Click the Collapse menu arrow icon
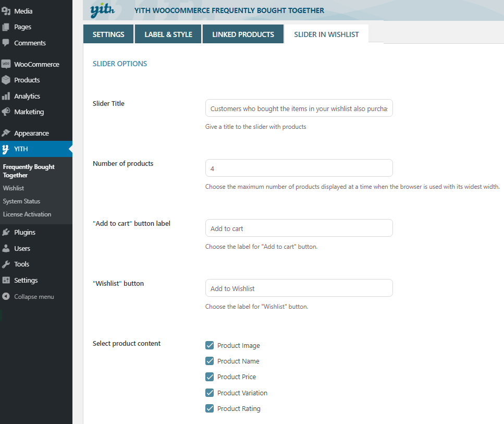Image resolution: width=504 pixels, height=424 pixels. (x=6, y=296)
